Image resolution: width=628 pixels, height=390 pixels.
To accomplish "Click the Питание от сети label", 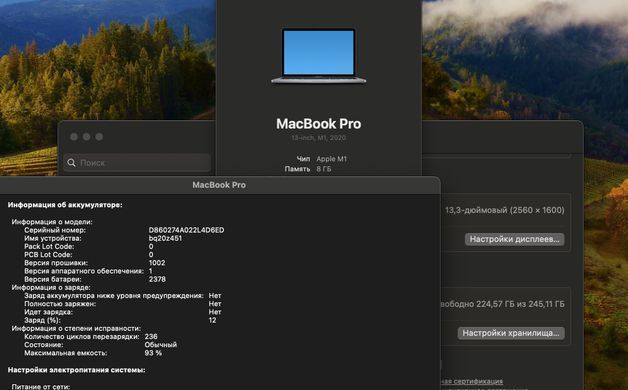I will [x=41, y=386].
